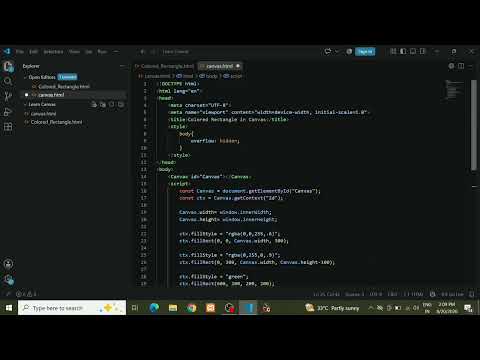Go back using the navigation arrow
The height and width of the screenshot is (360, 480).
(142, 52)
